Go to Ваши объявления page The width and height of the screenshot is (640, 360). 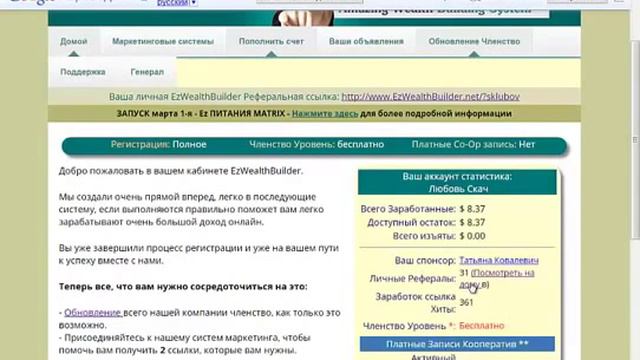[366, 42]
